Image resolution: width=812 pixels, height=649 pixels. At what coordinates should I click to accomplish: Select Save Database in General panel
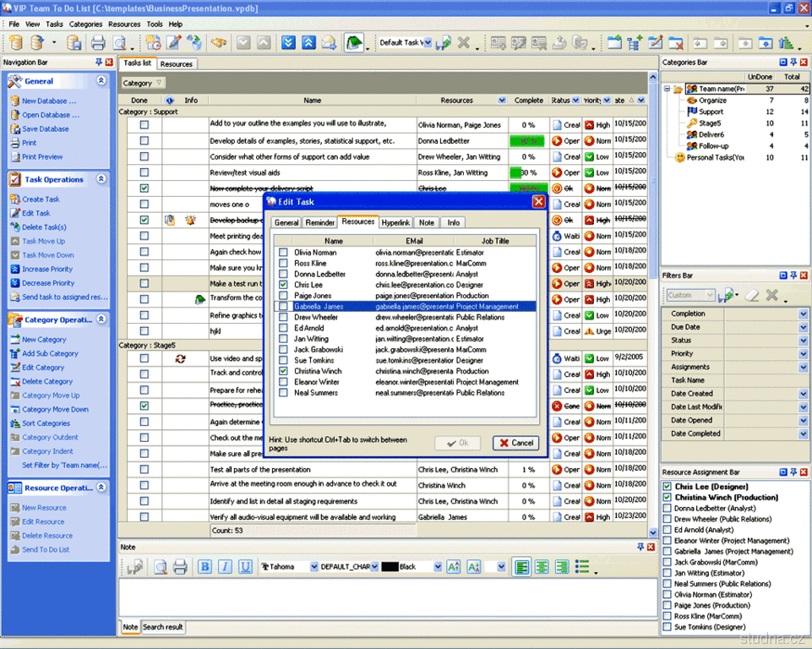click(x=45, y=129)
